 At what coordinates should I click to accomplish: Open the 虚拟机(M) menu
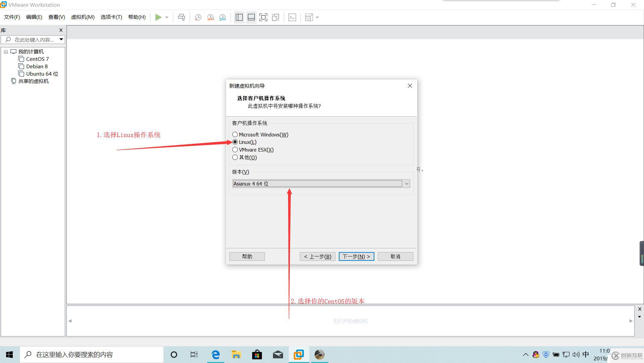click(x=83, y=17)
